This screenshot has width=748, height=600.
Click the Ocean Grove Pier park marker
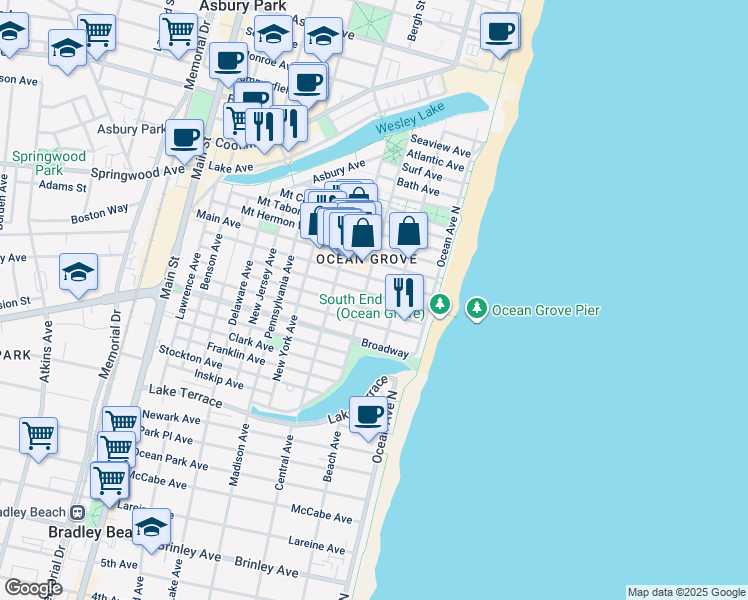pos(476,309)
